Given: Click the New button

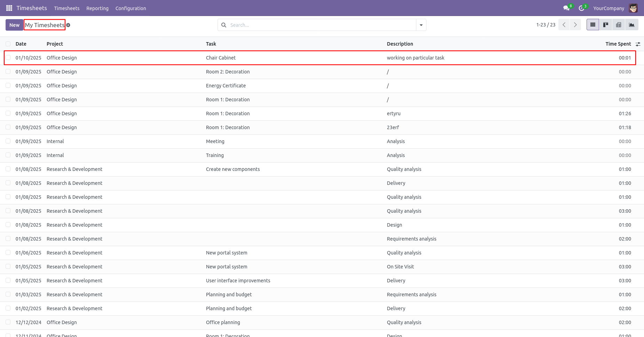Looking at the screenshot, I should coord(14,25).
